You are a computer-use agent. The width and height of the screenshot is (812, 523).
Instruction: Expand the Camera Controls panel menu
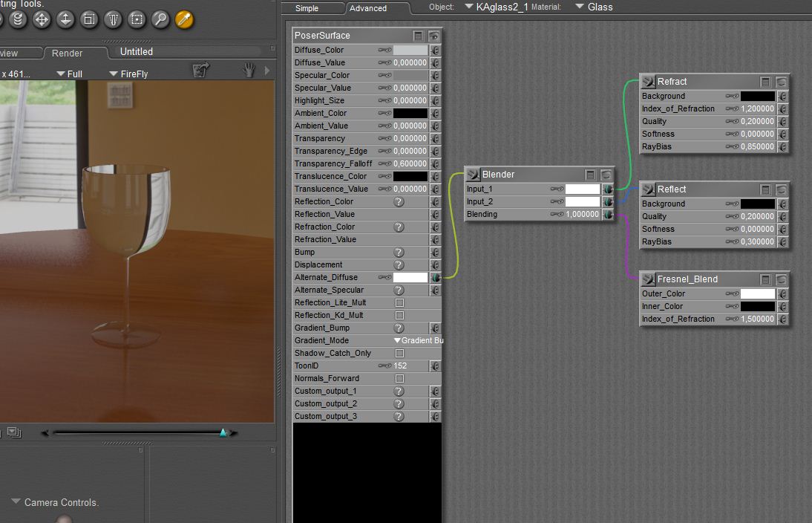coord(16,502)
